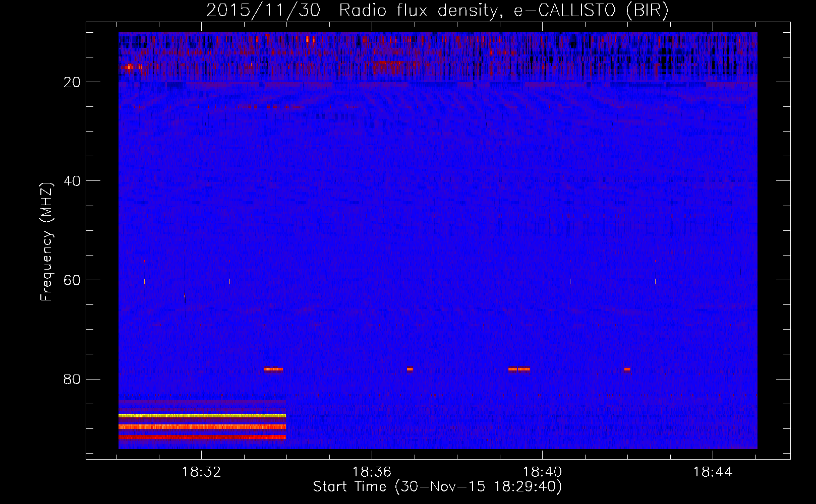Click the 'Frequency (MHZ)' y-axis label
This screenshot has height=504, width=816.
tap(46, 242)
